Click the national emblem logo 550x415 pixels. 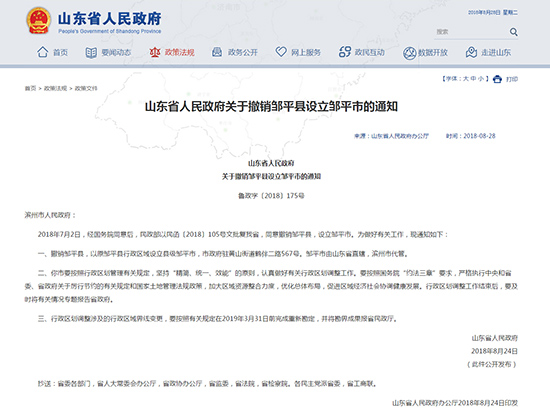39,21
